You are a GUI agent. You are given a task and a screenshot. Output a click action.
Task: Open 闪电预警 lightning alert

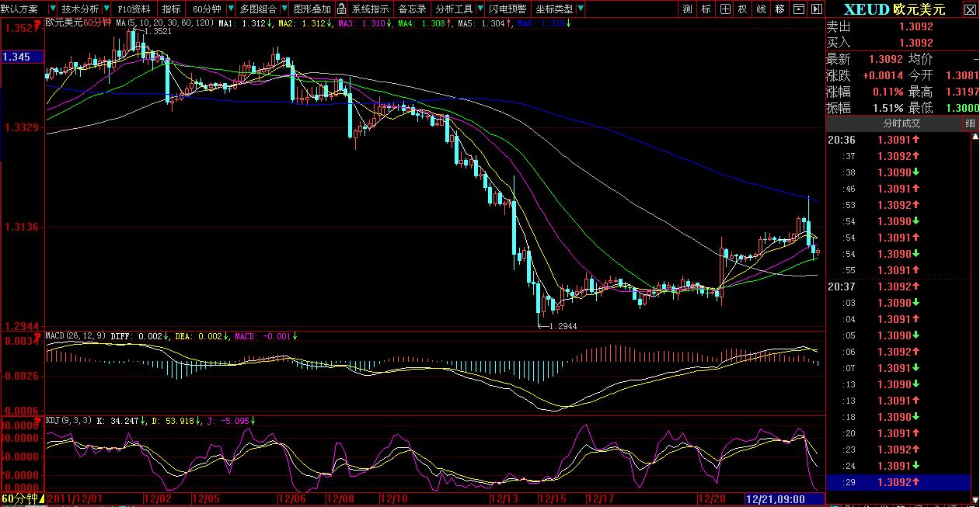pyautogui.click(x=507, y=9)
